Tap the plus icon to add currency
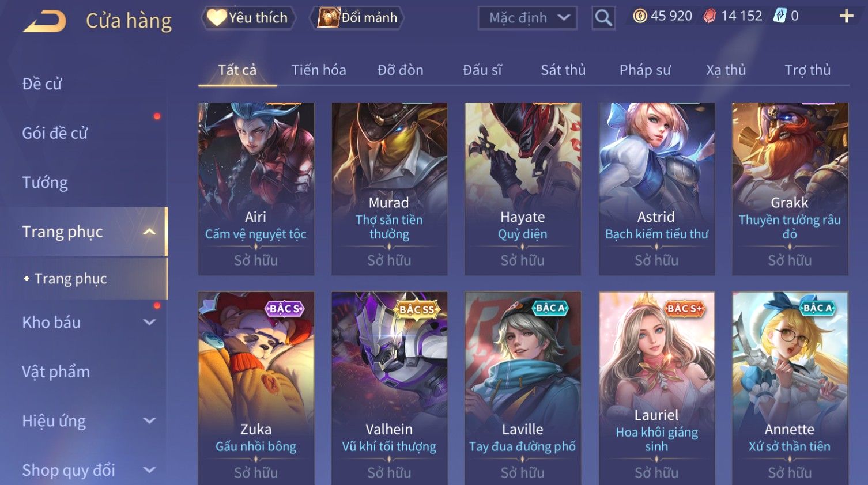This screenshot has width=868, height=485. tap(846, 16)
